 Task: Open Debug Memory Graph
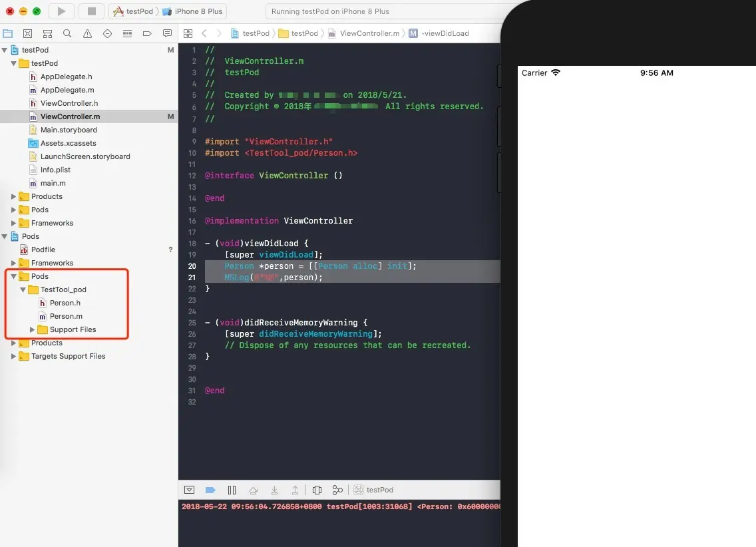(x=337, y=490)
